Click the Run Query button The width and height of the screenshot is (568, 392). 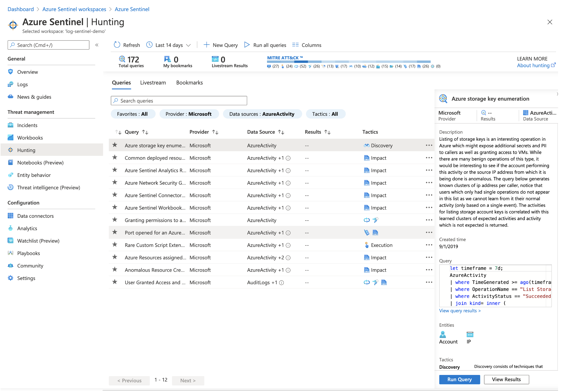point(459,380)
